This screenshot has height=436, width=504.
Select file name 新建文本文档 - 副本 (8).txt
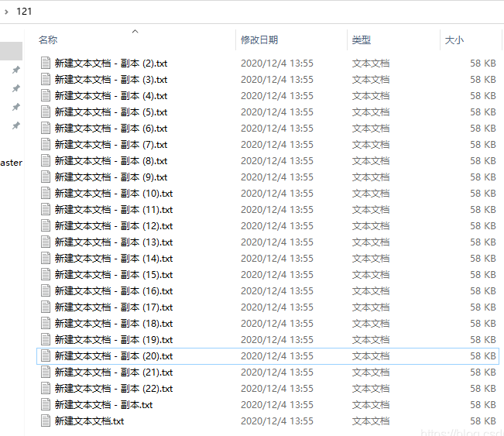point(111,161)
